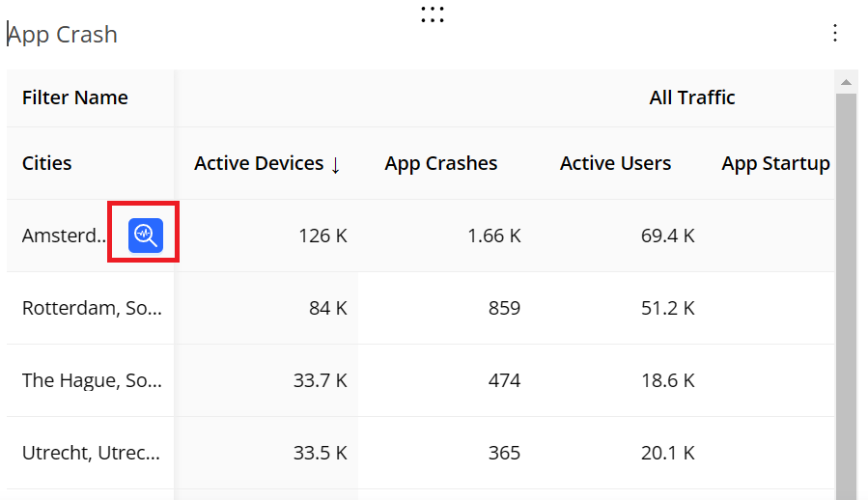Sort by the Active Users column header
The height and width of the screenshot is (500, 868).
coord(615,163)
